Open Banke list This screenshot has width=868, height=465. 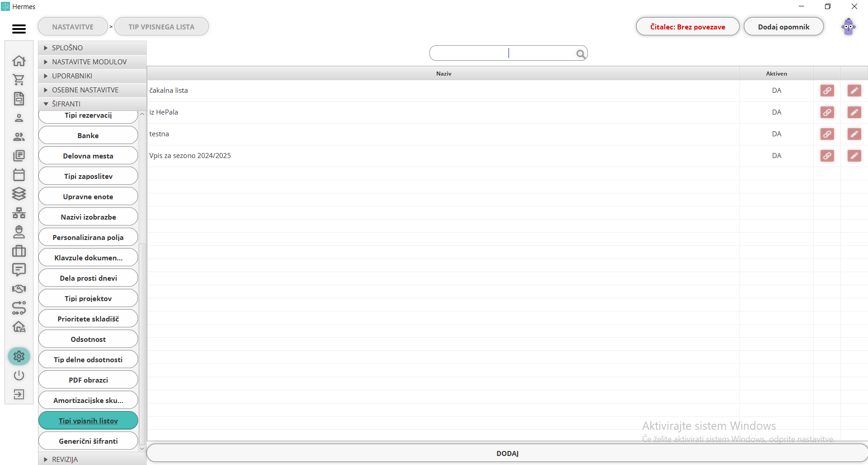88,135
